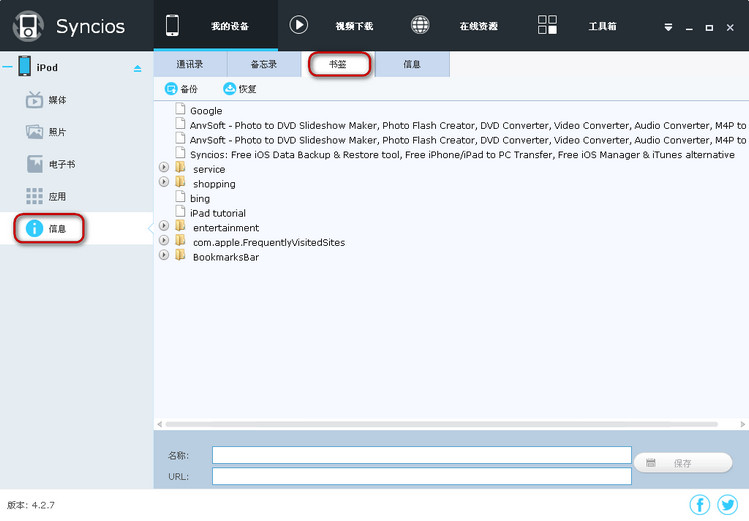Open the Facebook link icon
This screenshot has width=749, height=521.
[x=700, y=505]
